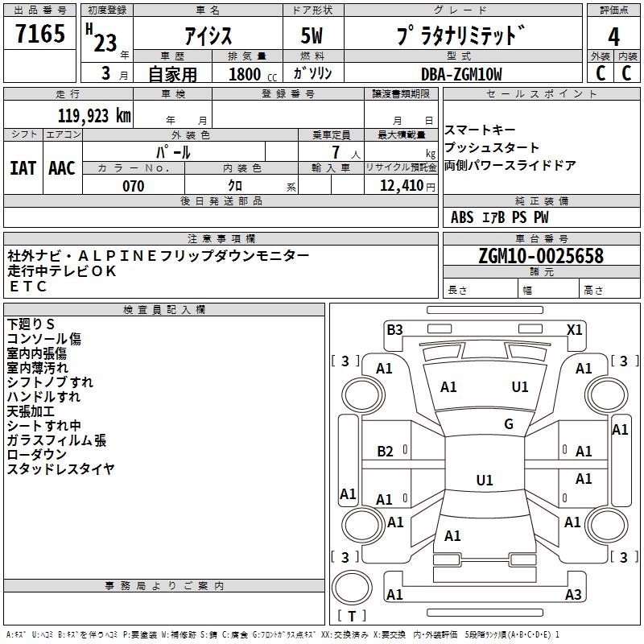Click the X1 damage mark on the diagram
The width and height of the screenshot is (644, 644).
coord(574,330)
